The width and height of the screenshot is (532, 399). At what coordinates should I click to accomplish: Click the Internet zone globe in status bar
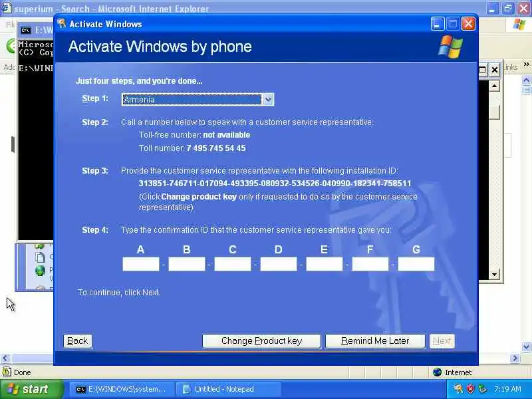[x=438, y=372]
